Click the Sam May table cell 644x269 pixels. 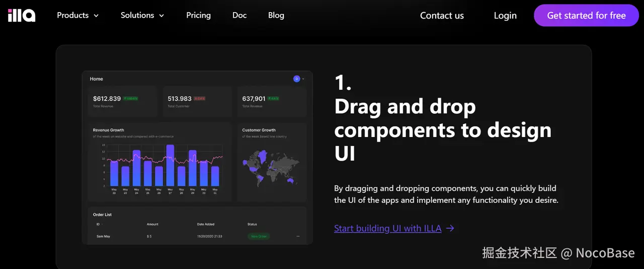click(x=103, y=236)
